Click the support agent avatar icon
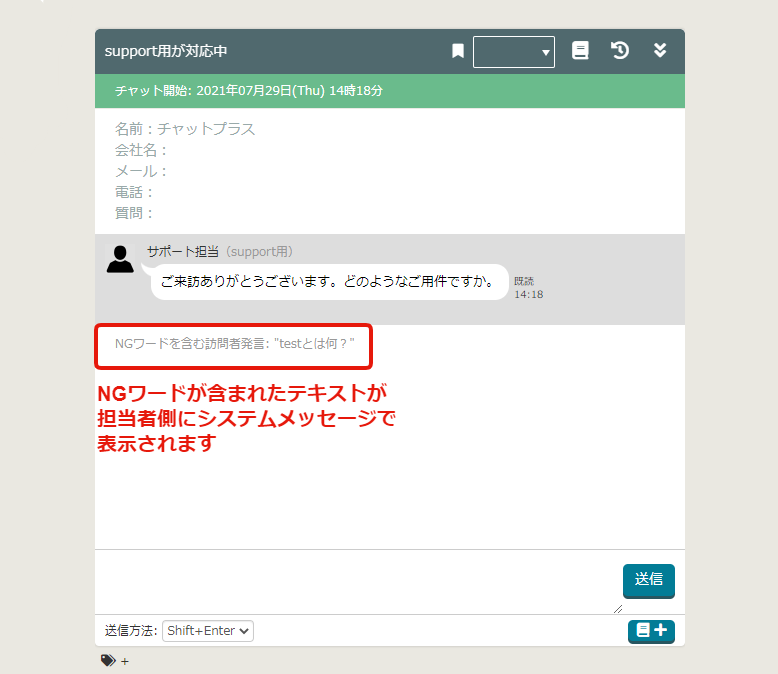The height and width of the screenshot is (674, 778). [120, 259]
